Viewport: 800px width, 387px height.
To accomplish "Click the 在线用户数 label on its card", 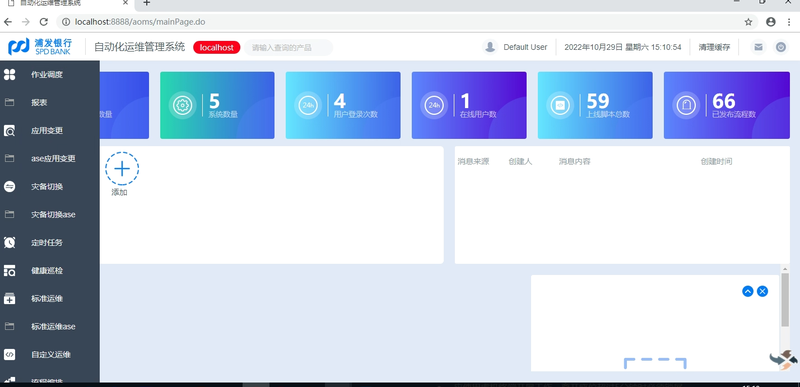I will pos(478,115).
